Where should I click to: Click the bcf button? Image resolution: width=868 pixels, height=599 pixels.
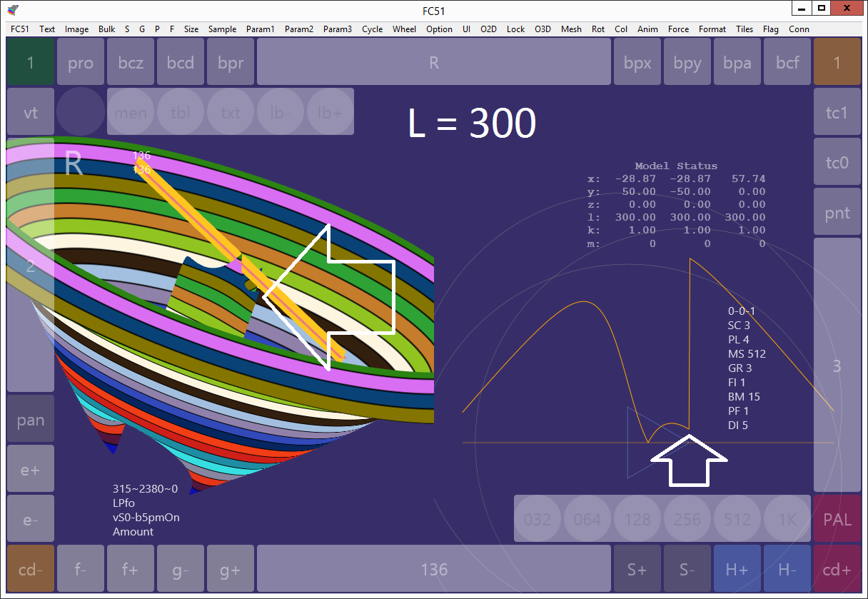click(787, 62)
